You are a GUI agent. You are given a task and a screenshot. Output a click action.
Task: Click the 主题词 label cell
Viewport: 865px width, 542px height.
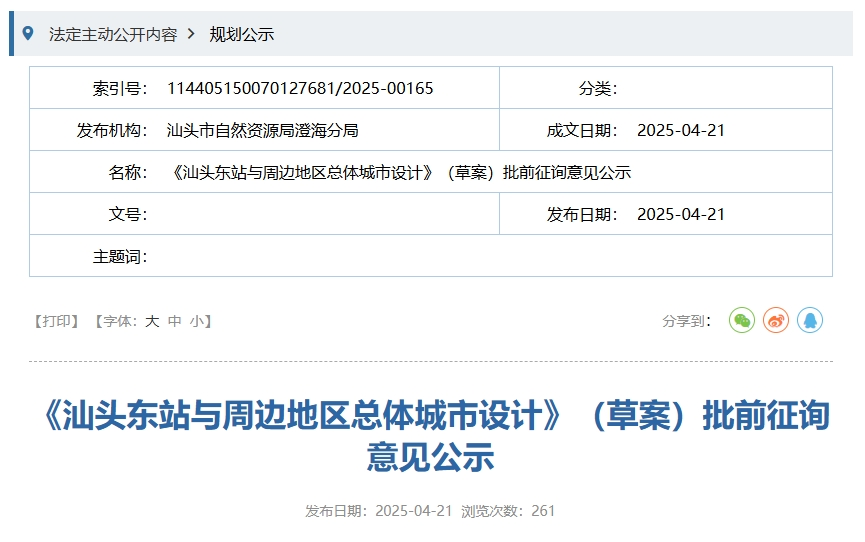coord(120,256)
